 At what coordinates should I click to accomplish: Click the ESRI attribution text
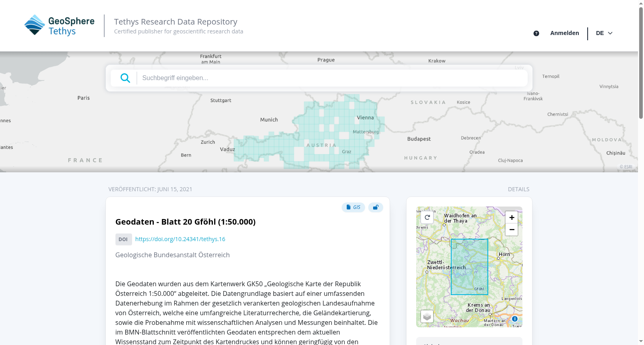[x=626, y=167]
